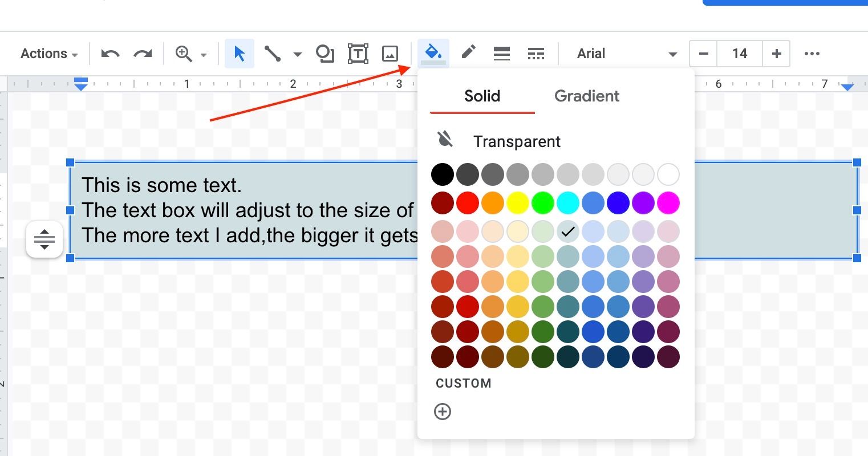Open the Actions menu

coord(48,53)
